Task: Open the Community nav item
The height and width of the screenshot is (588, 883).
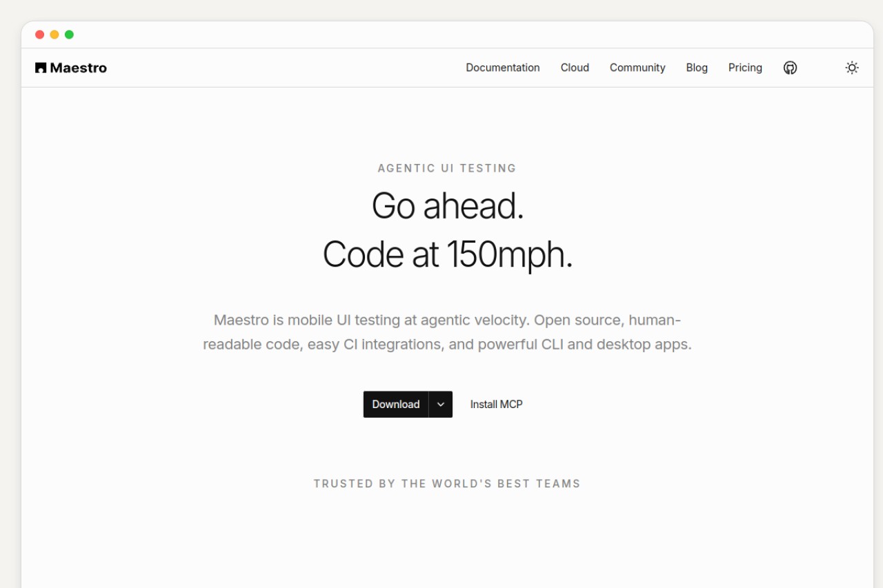Action: (637, 68)
